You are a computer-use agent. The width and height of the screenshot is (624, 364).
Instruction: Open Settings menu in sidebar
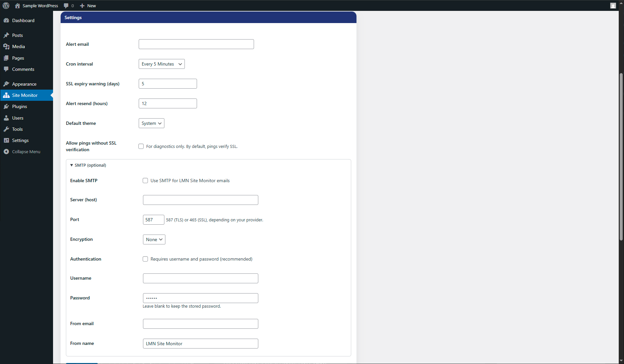coord(20,140)
